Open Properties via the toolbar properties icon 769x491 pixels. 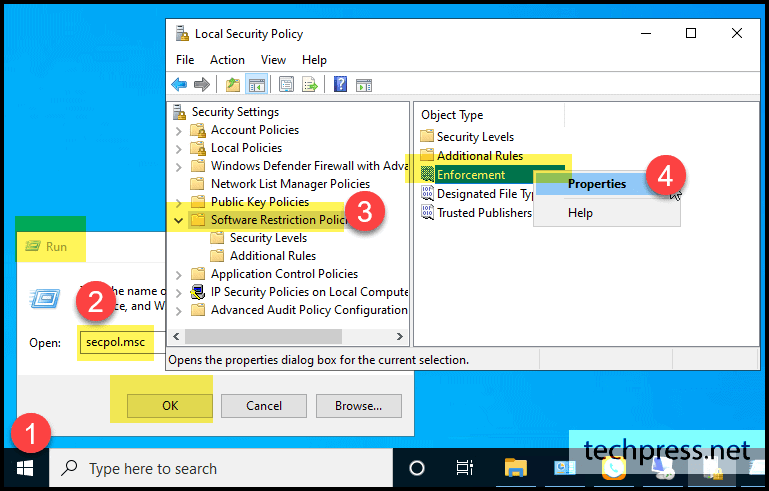pos(286,85)
